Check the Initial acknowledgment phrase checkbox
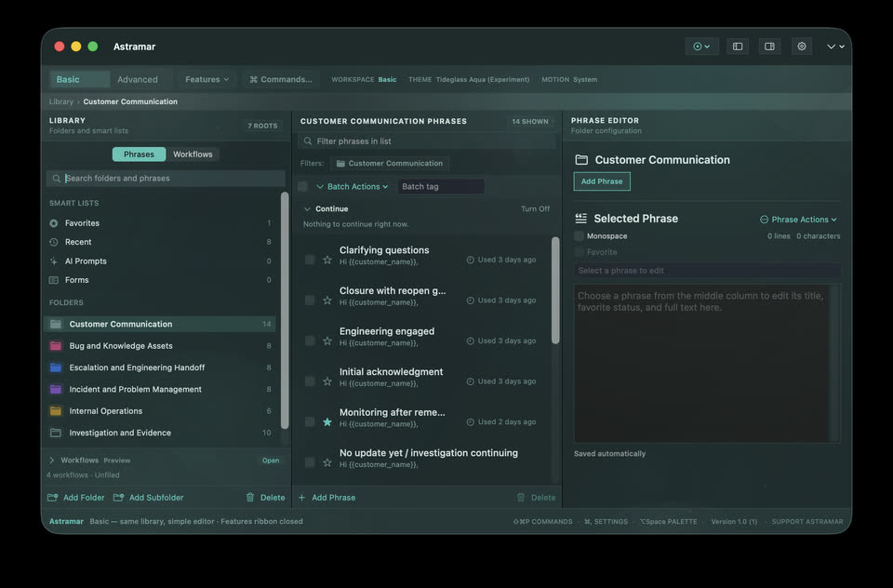 (x=310, y=381)
